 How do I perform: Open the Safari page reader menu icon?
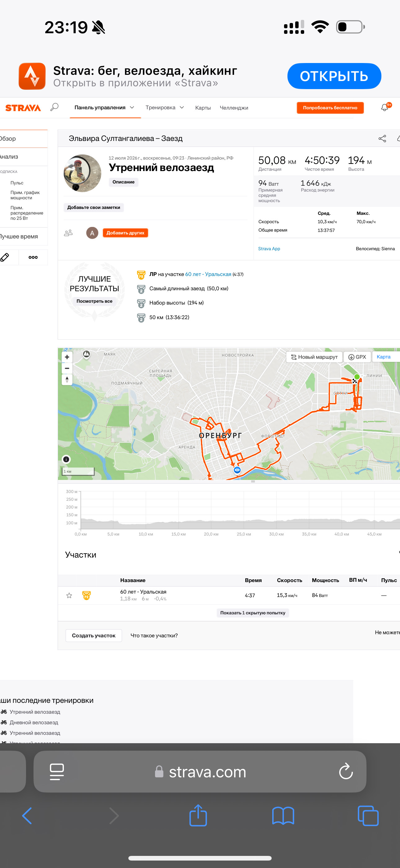click(57, 772)
